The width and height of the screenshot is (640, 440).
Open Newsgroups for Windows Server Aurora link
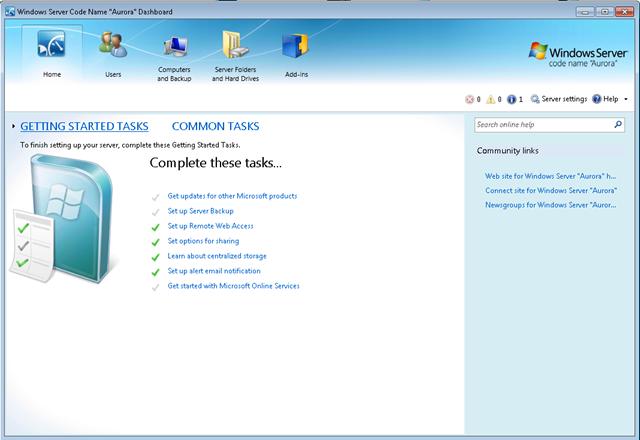(551, 204)
